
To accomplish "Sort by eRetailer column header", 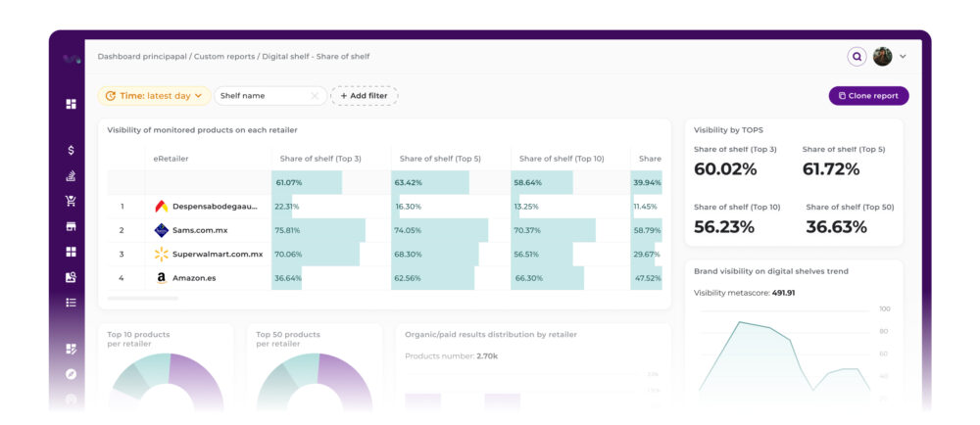I will [171, 159].
